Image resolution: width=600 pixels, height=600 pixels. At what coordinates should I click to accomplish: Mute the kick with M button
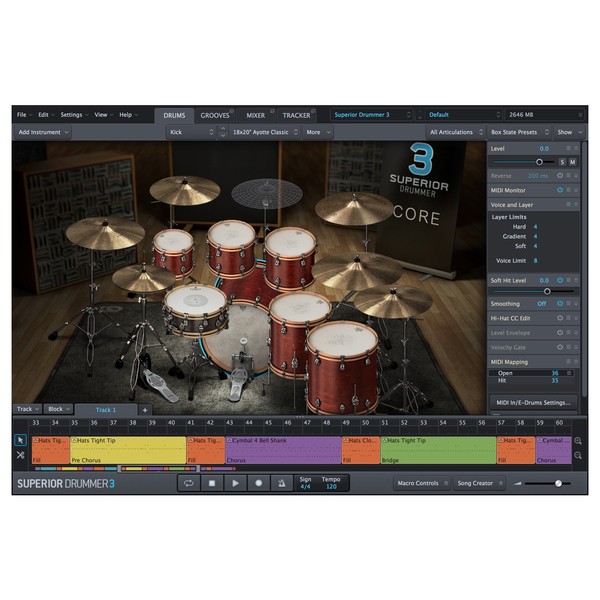(x=572, y=162)
